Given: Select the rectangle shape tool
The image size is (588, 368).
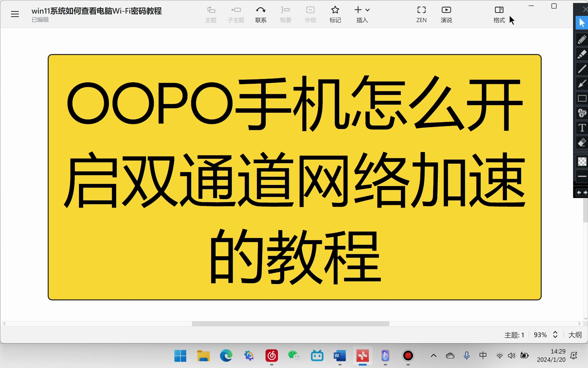Looking at the screenshot, I should 582,98.
